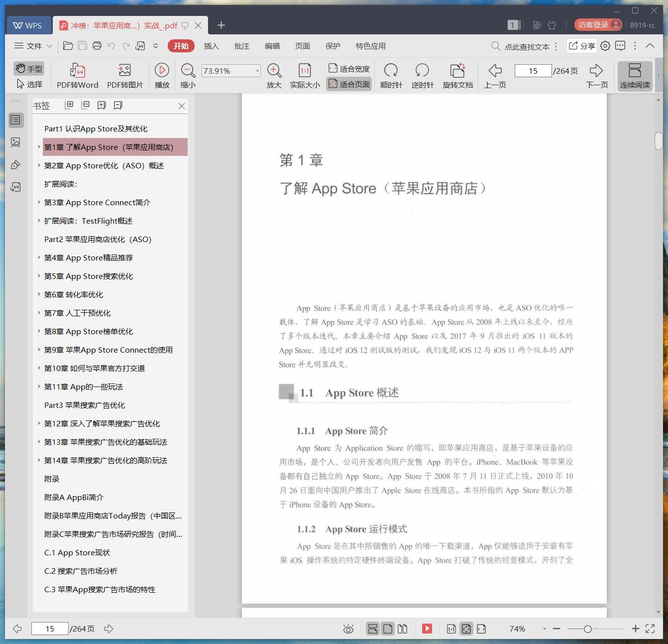Viewport: 668px width, 644px height.
Task: Start slideshow with 播放 button
Action: coord(162,76)
